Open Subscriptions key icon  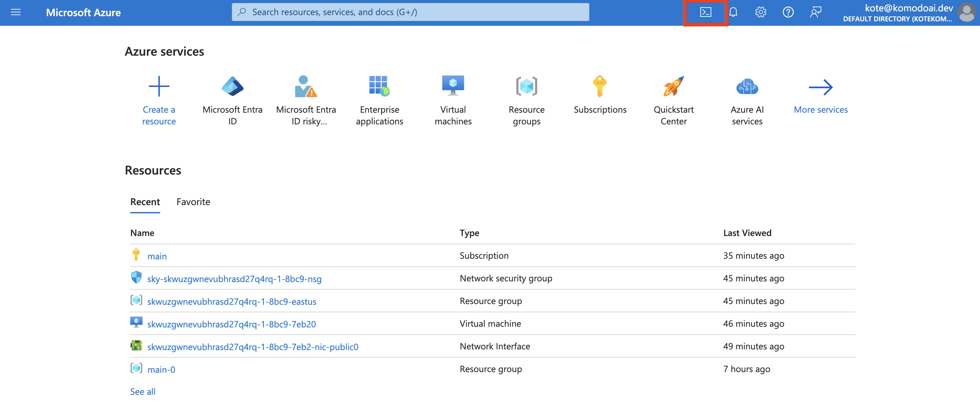coord(600,86)
